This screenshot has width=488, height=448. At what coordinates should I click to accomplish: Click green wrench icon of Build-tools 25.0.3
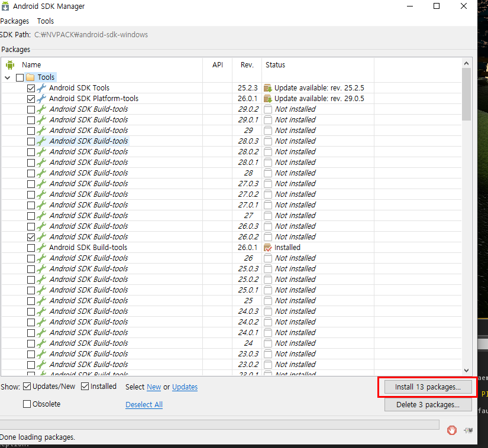click(x=41, y=268)
